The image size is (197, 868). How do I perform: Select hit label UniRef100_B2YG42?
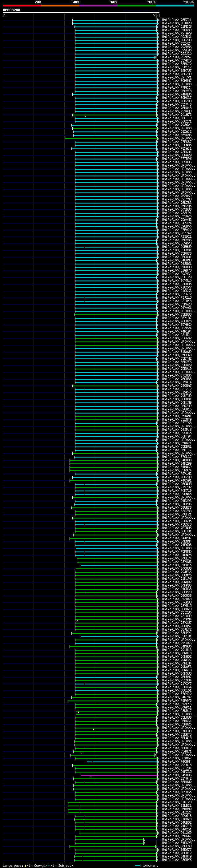click(x=177, y=779)
